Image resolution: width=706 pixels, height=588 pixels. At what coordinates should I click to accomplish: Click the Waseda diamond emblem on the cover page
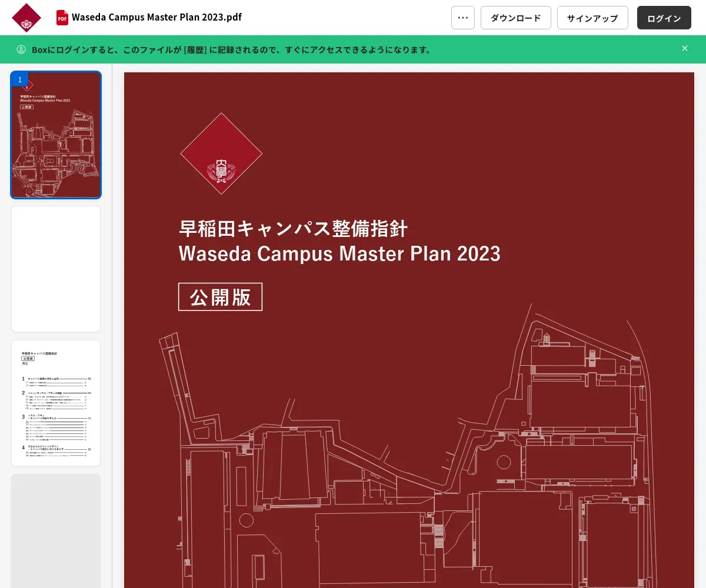coord(221,153)
